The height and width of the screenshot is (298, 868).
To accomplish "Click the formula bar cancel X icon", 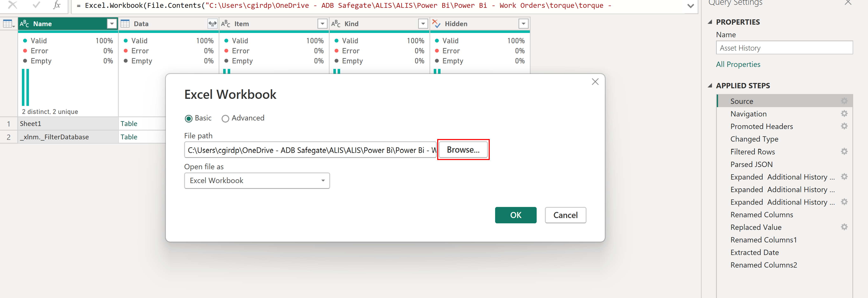I will pos(13,5).
